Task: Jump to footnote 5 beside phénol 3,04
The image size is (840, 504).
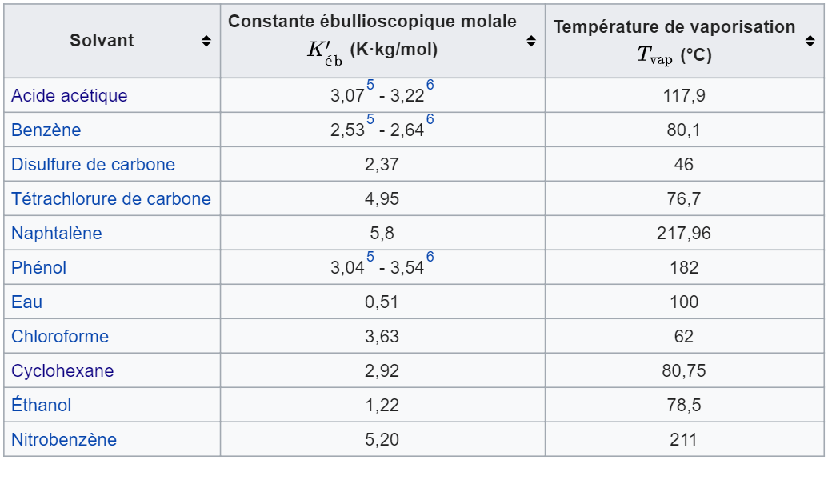Action: [x=370, y=258]
